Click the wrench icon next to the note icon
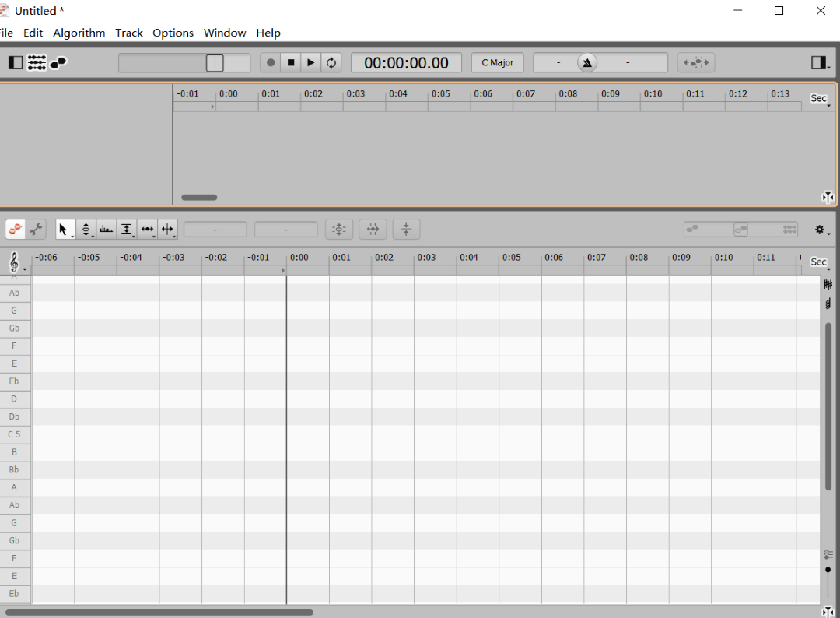The height and width of the screenshot is (618, 840). [36, 229]
